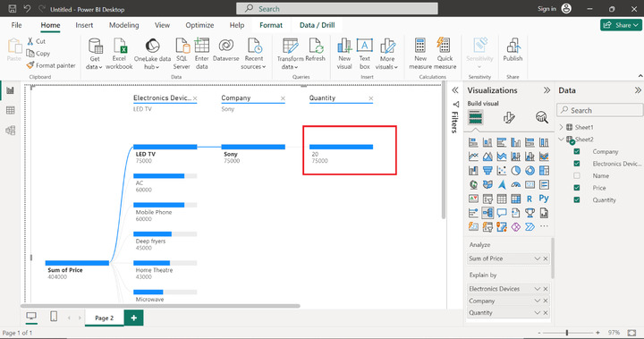Switch to the Data / Drill tab
The width and height of the screenshot is (644, 339).
point(317,25)
